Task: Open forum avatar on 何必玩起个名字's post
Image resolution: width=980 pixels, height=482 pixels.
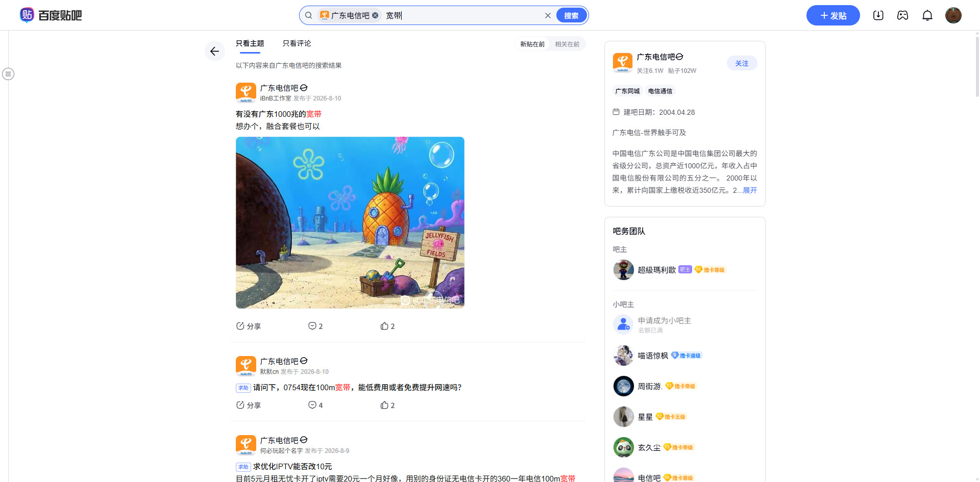Action: click(246, 445)
